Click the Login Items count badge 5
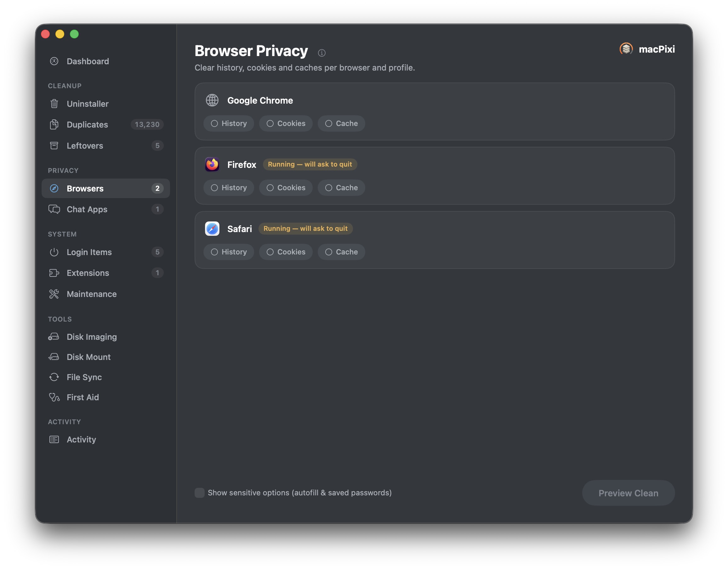Image resolution: width=728 pixels, height=570 pixels. 157,252
